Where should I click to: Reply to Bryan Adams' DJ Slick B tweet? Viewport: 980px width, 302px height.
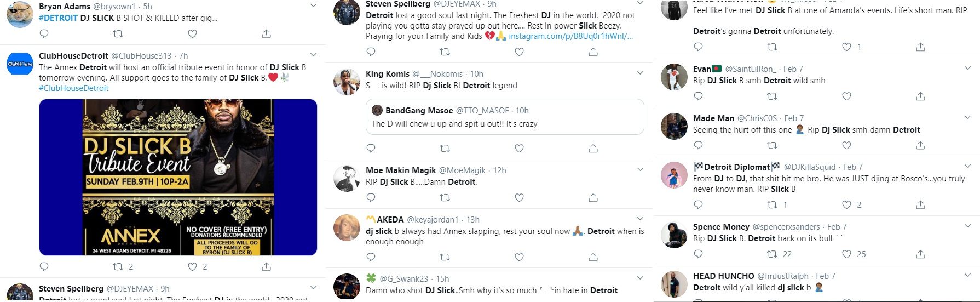44,34
